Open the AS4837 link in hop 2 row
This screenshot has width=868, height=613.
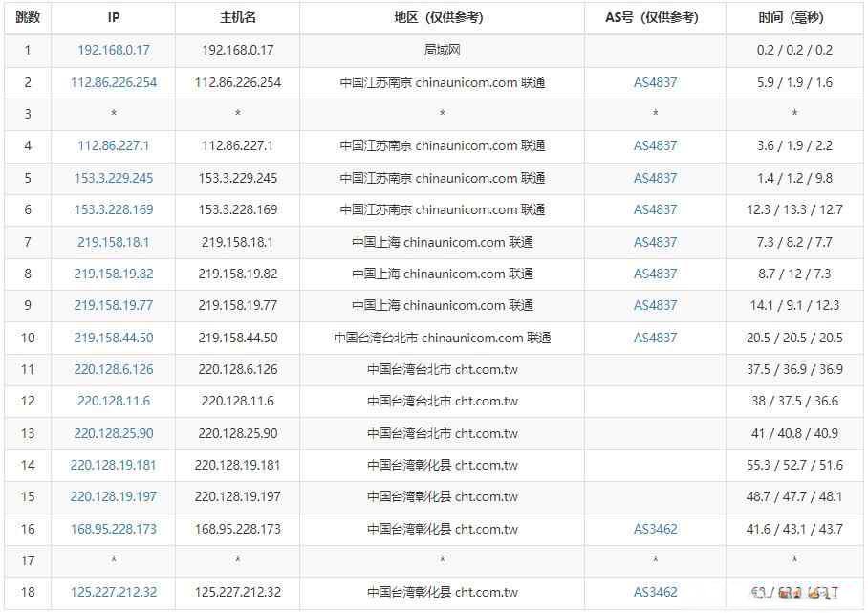[x=656, y=82]
